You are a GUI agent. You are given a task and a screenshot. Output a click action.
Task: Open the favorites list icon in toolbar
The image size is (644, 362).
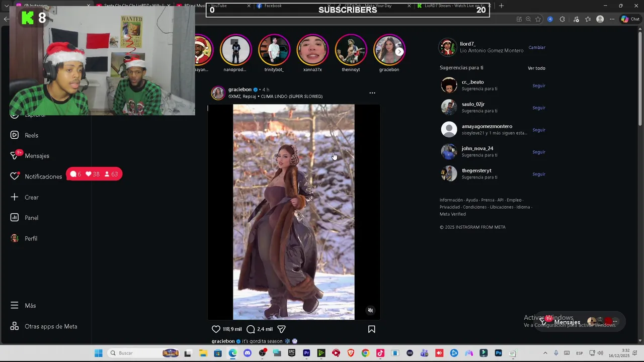click(x=588, y=19)
